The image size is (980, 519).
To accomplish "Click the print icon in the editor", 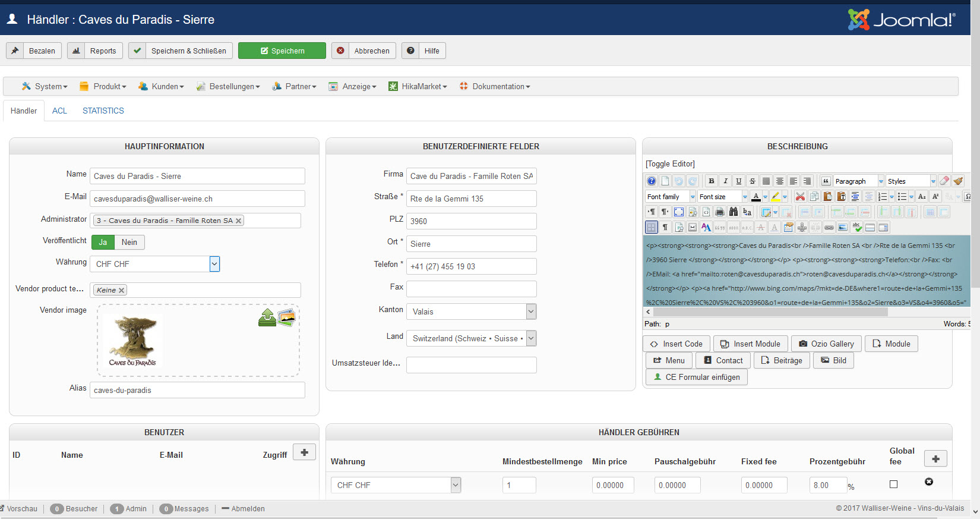I will 720,212.
